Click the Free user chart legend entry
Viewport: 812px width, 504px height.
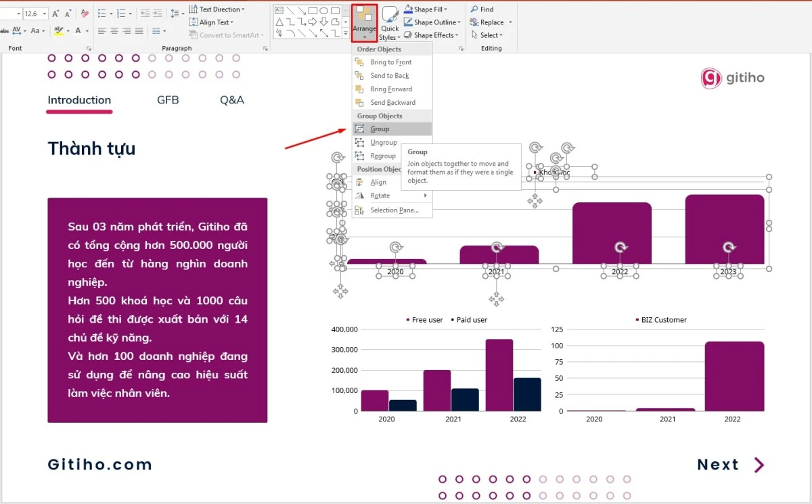[424, 320]
